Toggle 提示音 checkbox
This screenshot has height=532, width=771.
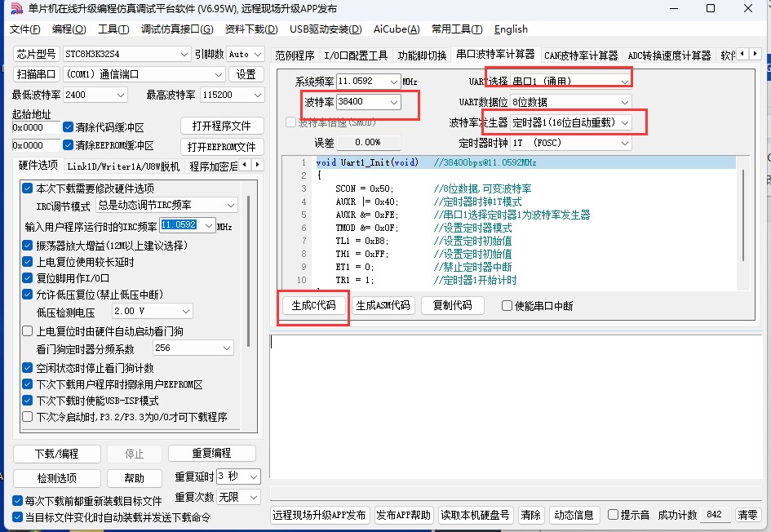tap(613, 514)
